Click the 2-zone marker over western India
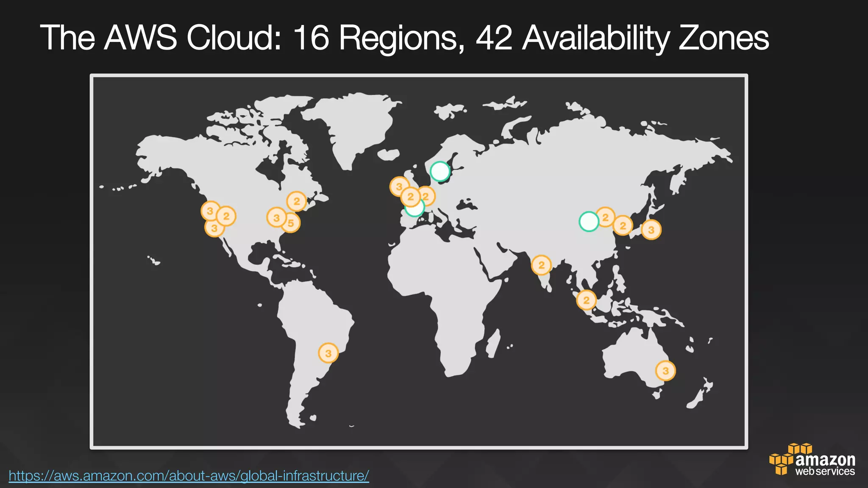 (541, 266)
